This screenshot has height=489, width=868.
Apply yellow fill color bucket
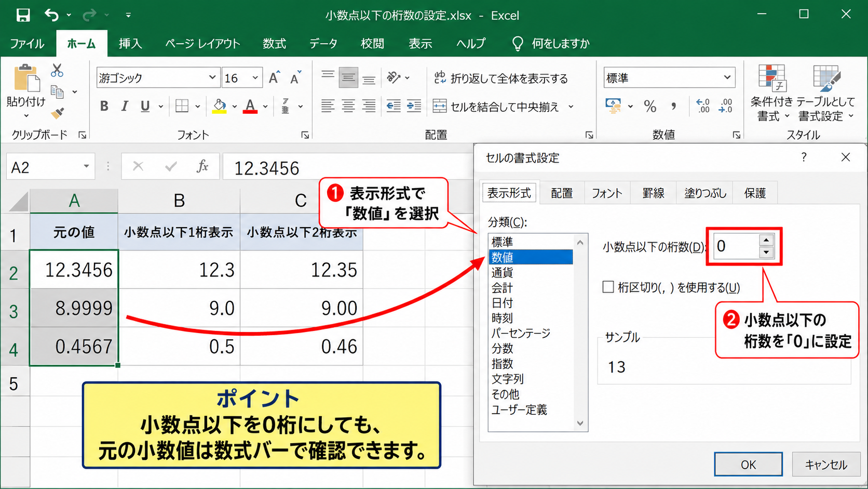tap(220, 106)
